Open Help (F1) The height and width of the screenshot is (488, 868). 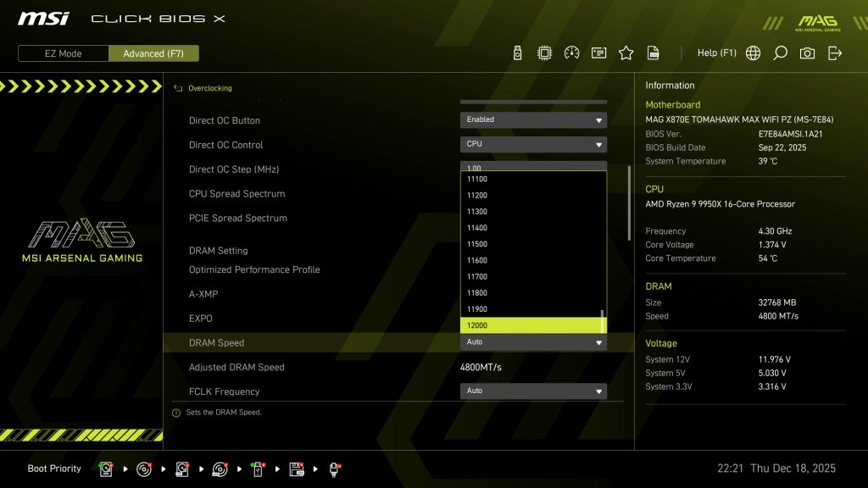(716, 53)
